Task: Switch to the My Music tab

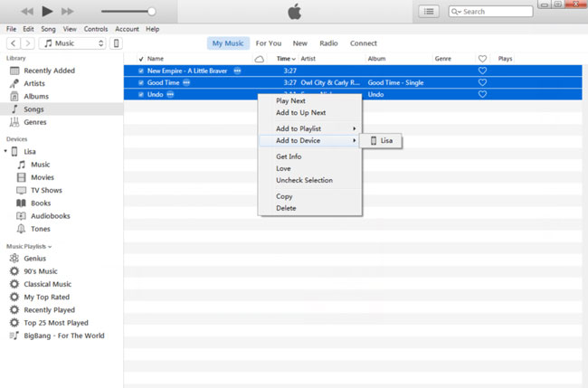Action: [228, 43]
